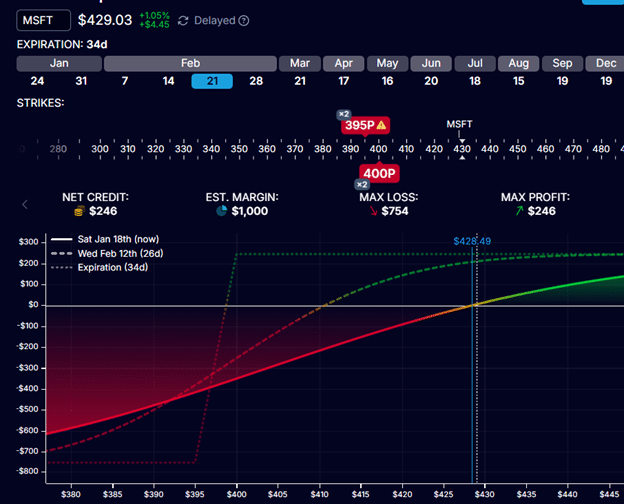This screenshot has width=624, height=504.
Task: Click the -$800 y-axis label
Action: click(27, 471)
